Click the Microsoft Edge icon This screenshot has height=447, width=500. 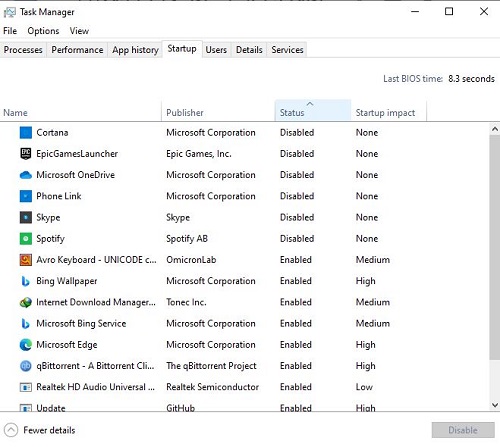coord(26,345)
